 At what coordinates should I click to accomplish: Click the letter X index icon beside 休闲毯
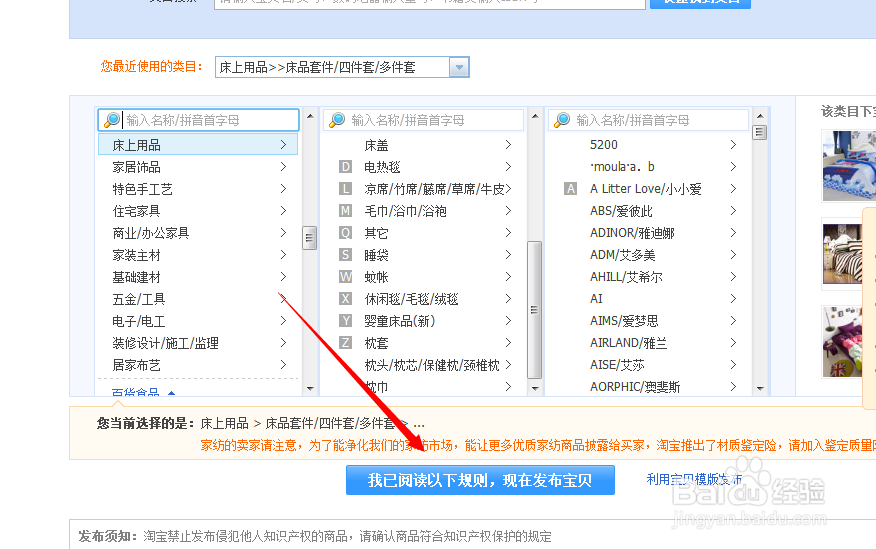pos(345,299)
